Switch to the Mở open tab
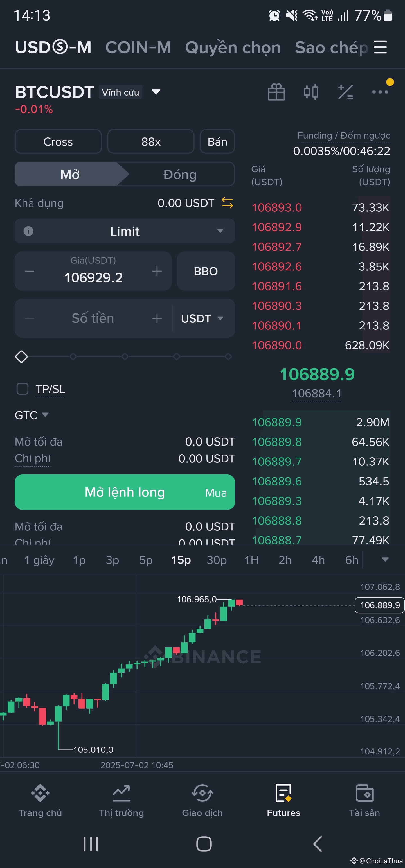 click(70, 174)
